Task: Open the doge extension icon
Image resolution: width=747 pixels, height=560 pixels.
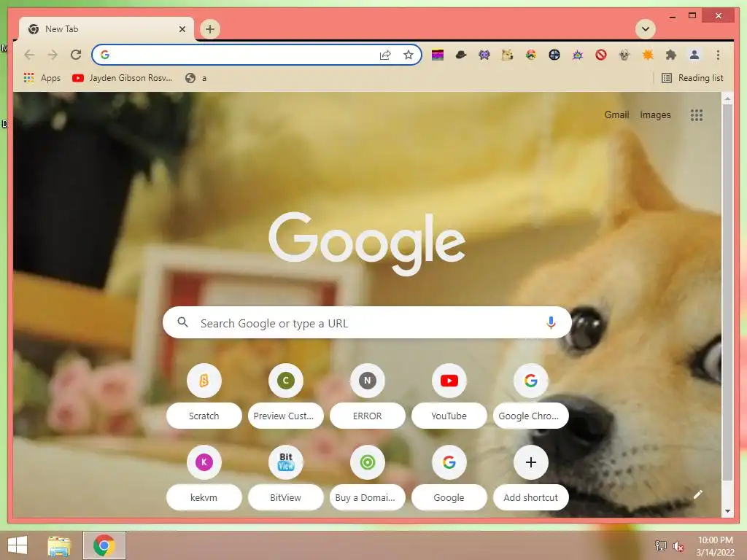Action: click(x=508, y=55)
